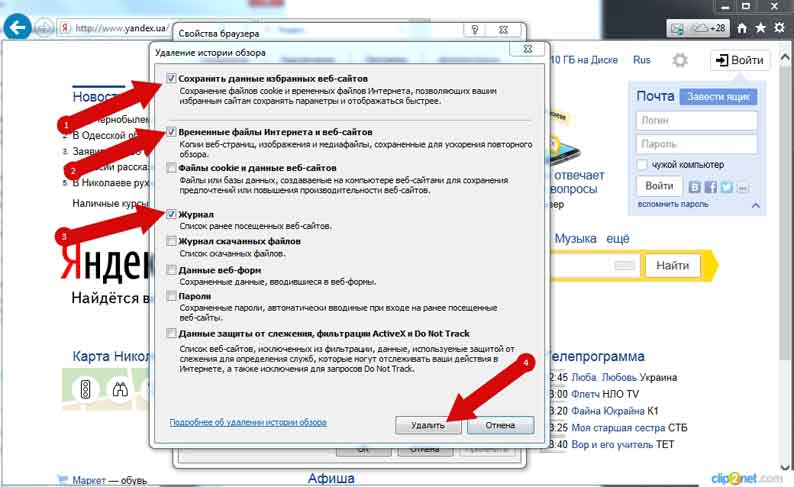Screen dimensions: 794x487
Task: Close the Удаление истории обзора dialog
Action: (x=527, y=49)
